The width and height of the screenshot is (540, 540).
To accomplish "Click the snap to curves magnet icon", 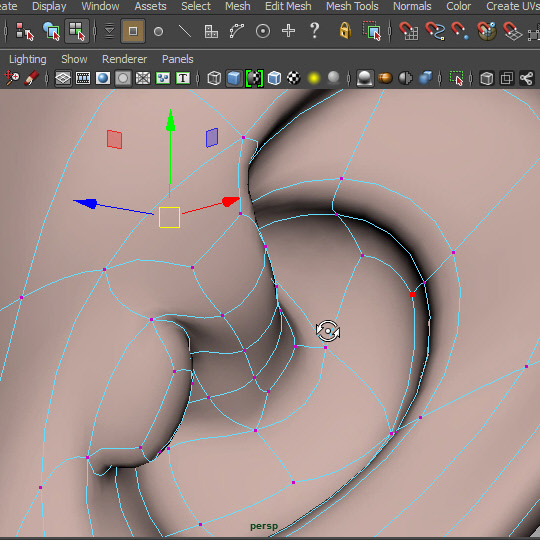I will click(x=435, y=31).
